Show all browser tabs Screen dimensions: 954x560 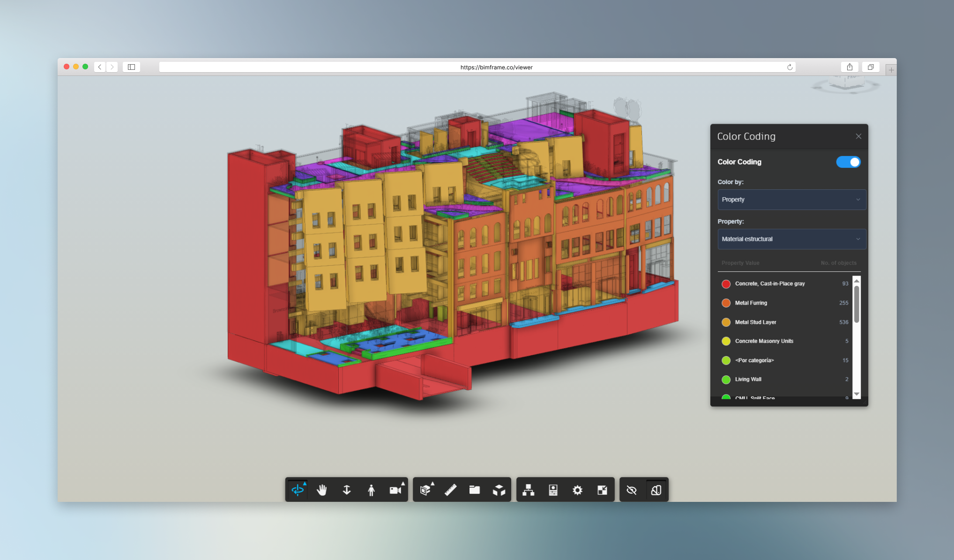tap(871, 67)
